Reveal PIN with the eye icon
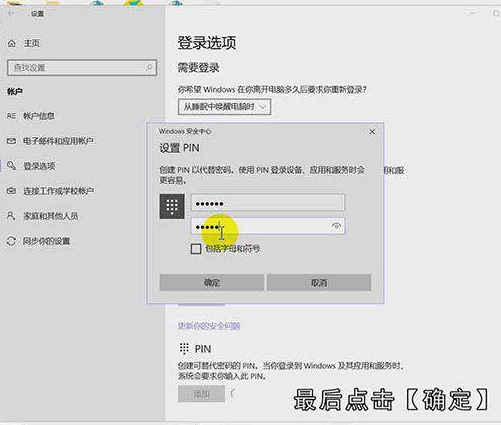Viewport: 501px width, 425px height. pos(337,226)
